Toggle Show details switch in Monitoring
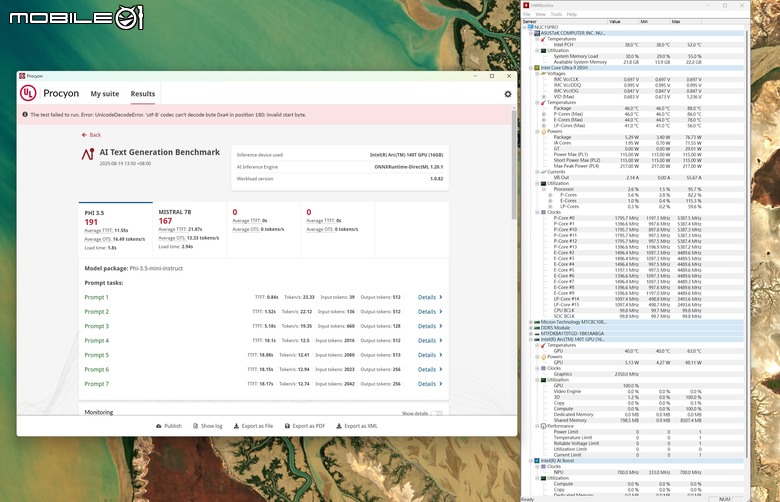 (436, 413)
